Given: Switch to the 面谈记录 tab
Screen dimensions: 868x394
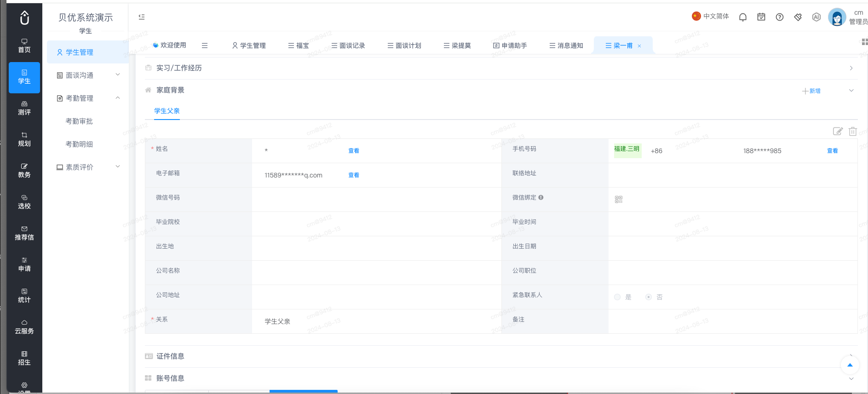Looking at the screenshot, I should tap(348, 46).
